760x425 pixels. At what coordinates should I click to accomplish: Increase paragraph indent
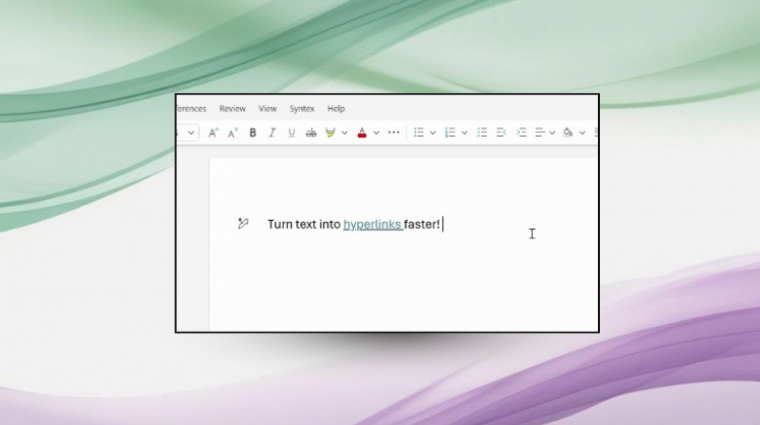coord(521,133)
